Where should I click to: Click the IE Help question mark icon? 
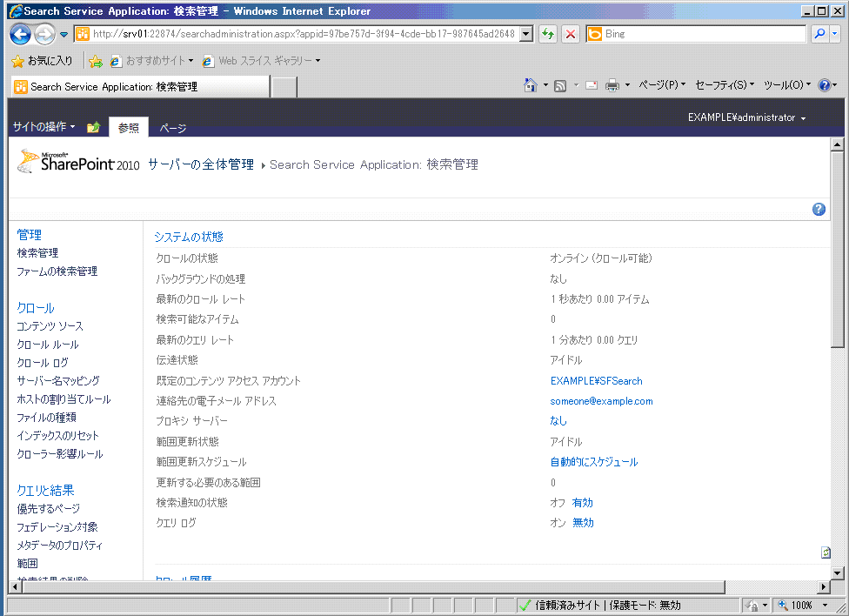coord(825,85)
